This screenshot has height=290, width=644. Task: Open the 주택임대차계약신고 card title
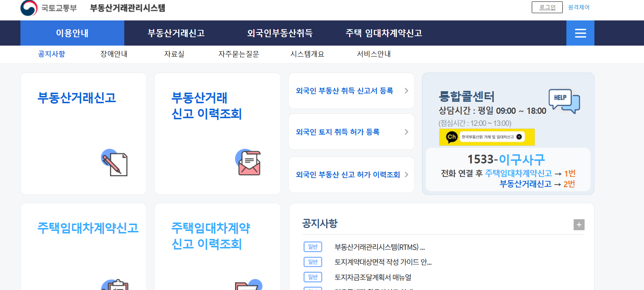[x=88, y=228]
